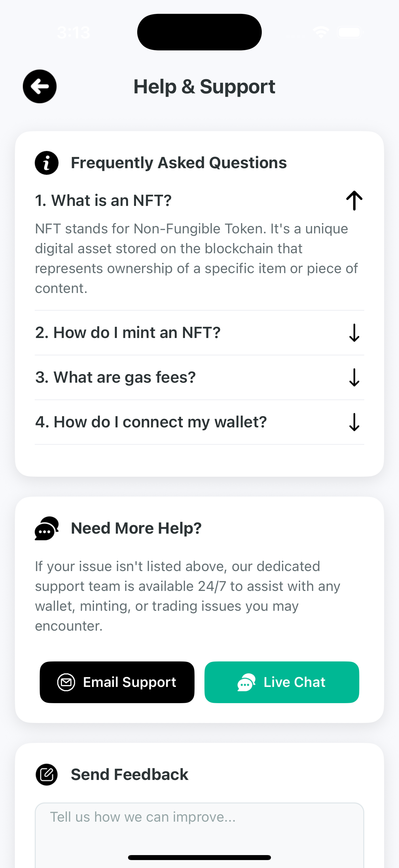Tap '4. How do I connect my wallet?' question
This screenshot has width=399, height=868.
click(x=151, y=422)
